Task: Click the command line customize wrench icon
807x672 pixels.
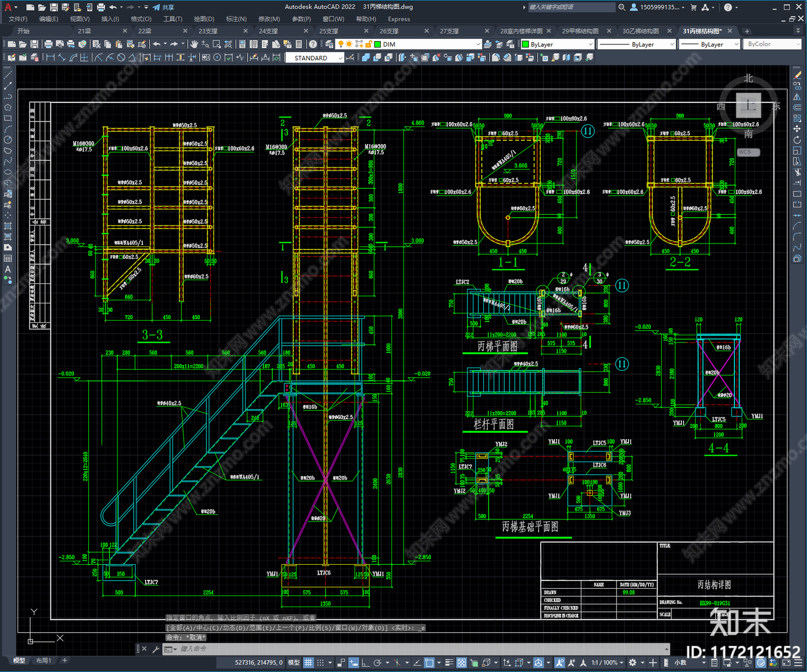Action: pos(155,649)
